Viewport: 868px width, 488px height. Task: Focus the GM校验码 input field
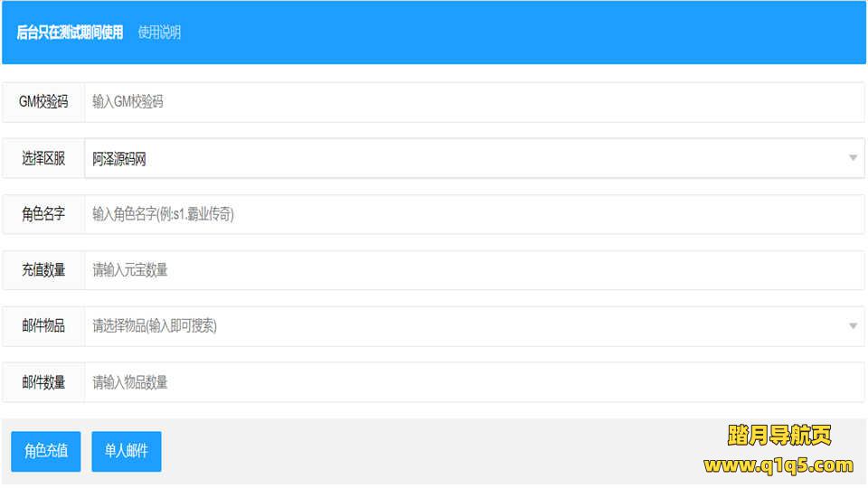474,102
